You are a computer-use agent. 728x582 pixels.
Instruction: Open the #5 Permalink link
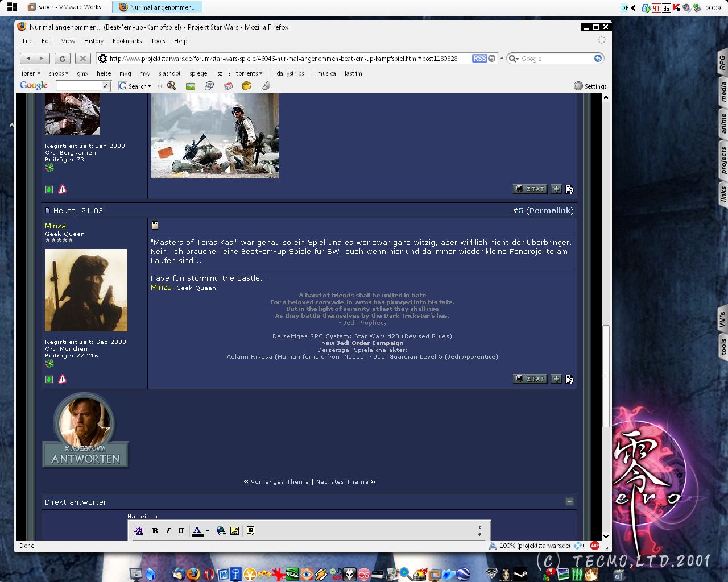[543, 210]
